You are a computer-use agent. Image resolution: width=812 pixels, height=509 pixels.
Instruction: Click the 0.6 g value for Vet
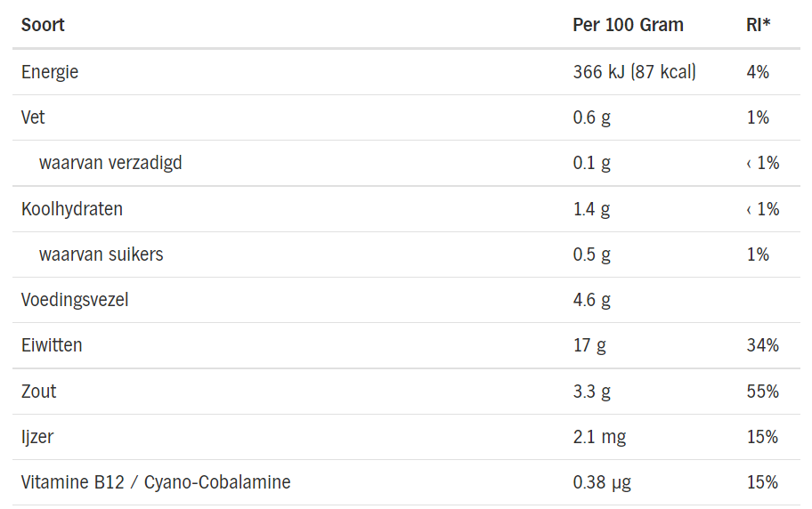[x=591, y=117]
